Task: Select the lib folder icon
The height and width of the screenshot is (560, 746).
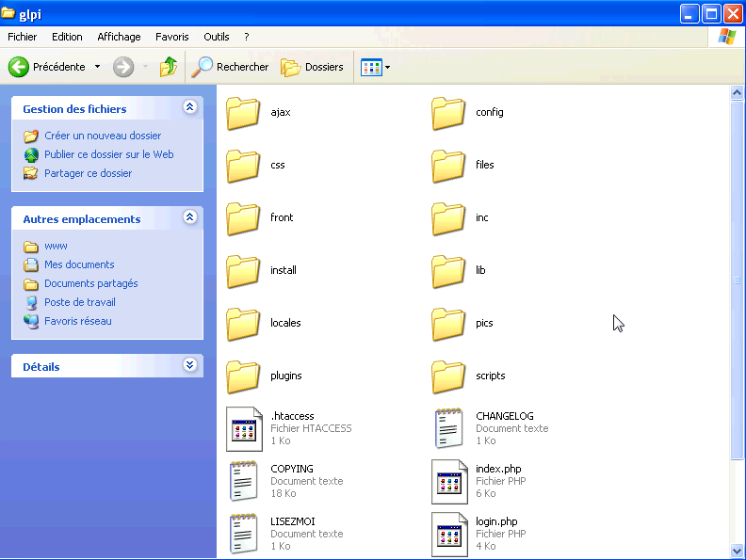Action: tap(448, 271)
